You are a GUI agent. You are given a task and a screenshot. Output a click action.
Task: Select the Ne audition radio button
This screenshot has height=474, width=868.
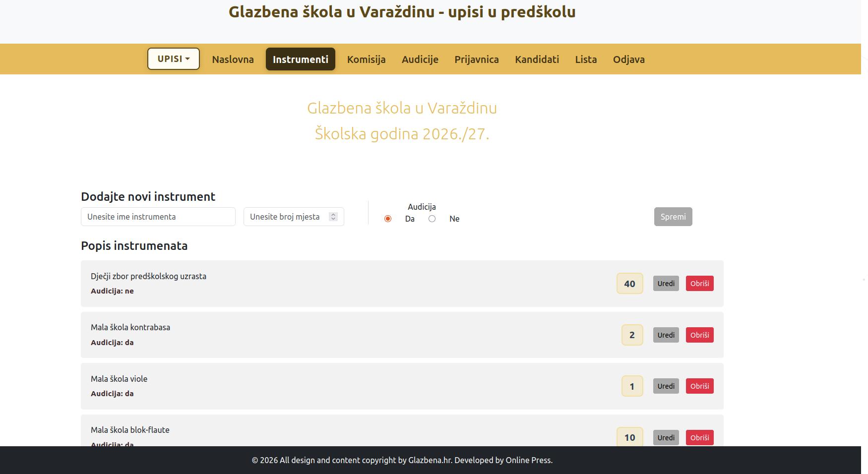[432, 219]
